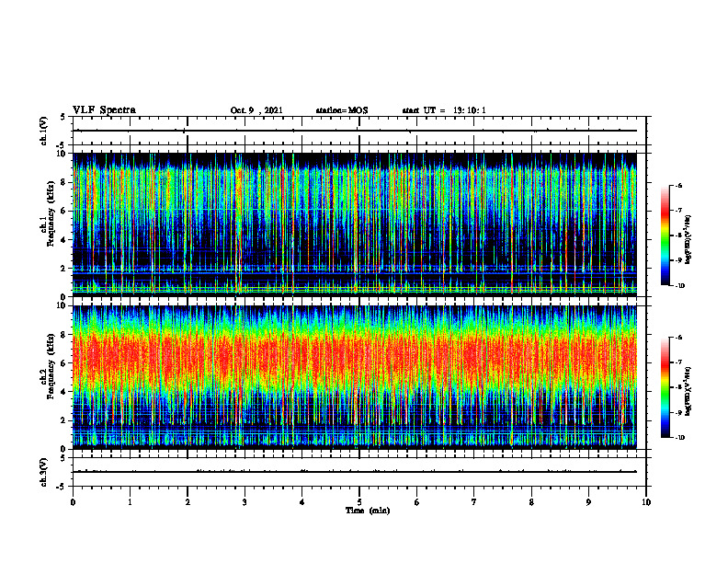Click the red band in ch.2 spectrogram
728x563 pixels.
(355, 359)
